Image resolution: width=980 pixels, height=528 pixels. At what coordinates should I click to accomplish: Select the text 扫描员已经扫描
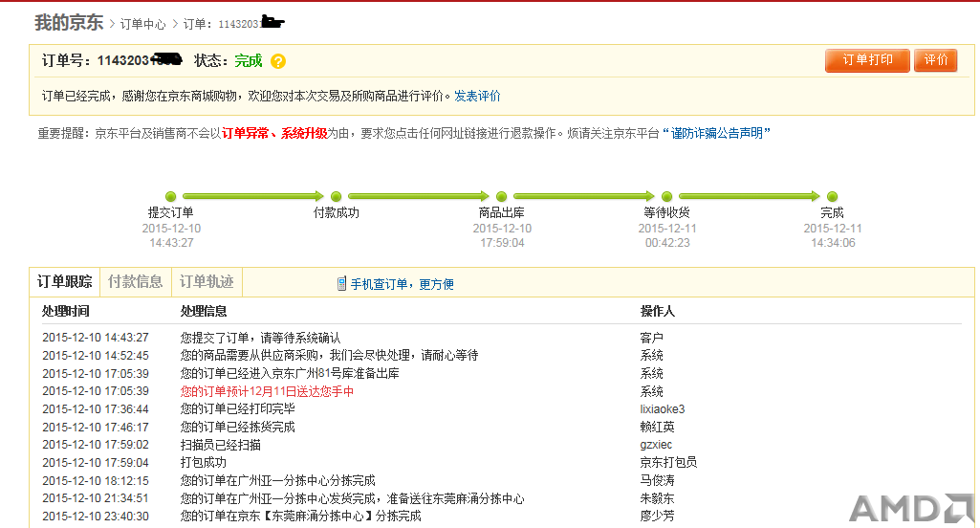click(x=221, y=445)
